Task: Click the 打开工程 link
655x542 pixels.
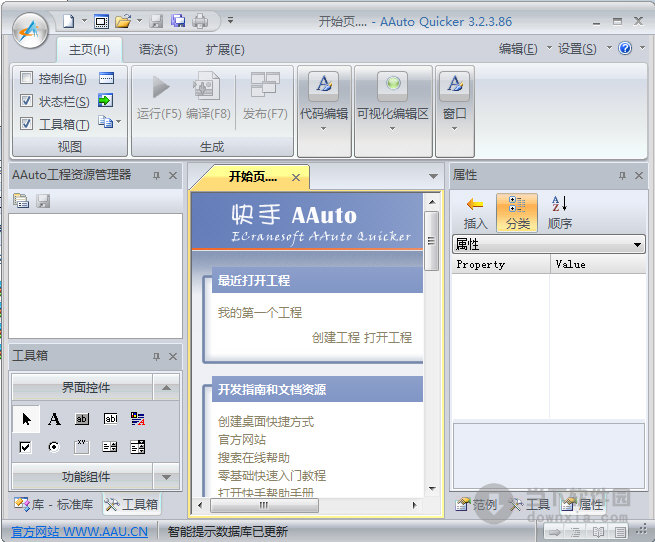Action: (388, 337)
